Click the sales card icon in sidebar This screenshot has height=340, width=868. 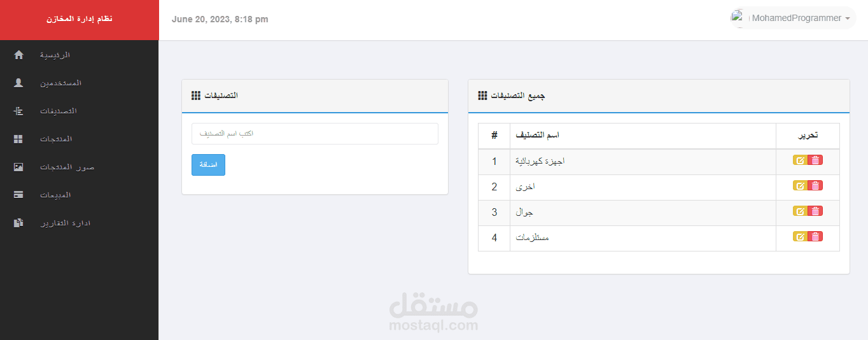pyautogui.click(x=18, y=195)
